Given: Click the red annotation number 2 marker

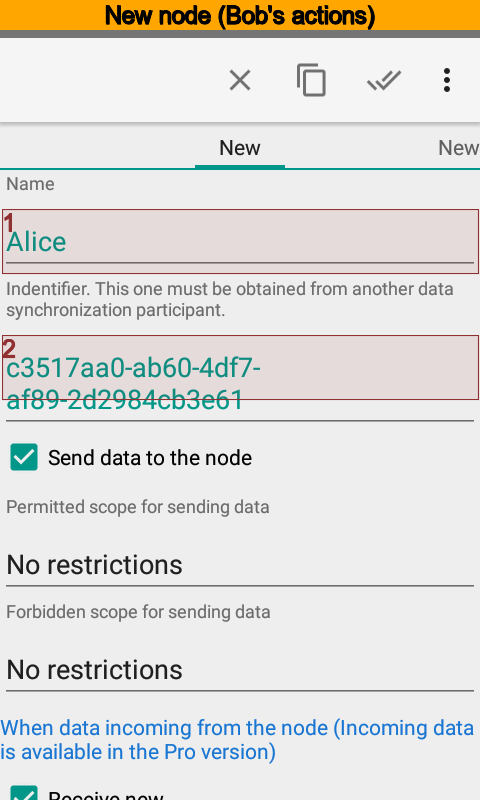Looking at the screenshot, I should click(9, 349).
